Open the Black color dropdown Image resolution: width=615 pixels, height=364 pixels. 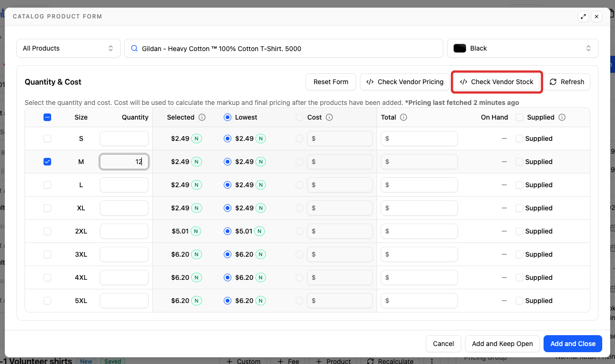(x=523, y=48)
